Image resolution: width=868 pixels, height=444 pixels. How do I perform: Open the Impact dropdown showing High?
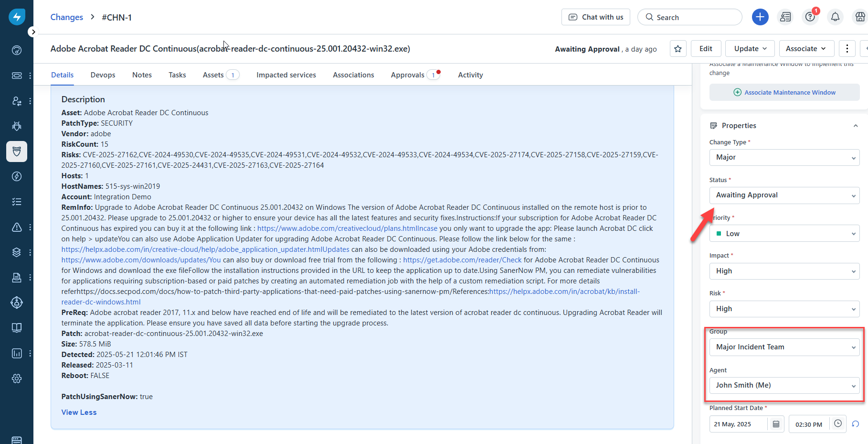[784, 271]
